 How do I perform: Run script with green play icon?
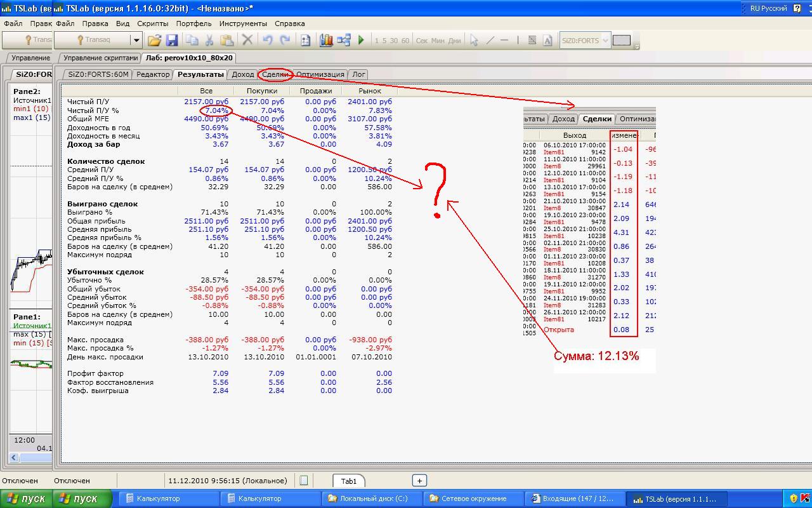361,40
